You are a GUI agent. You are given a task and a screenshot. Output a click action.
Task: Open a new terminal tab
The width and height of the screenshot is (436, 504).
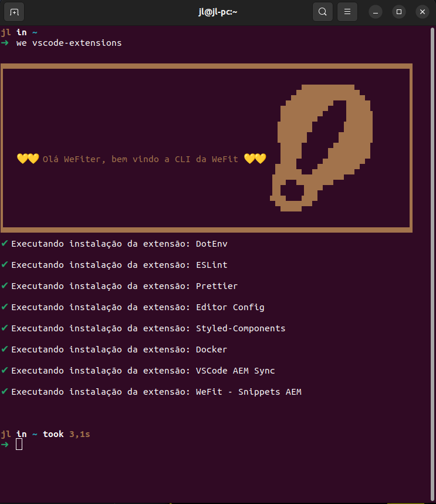coord(14,12)
